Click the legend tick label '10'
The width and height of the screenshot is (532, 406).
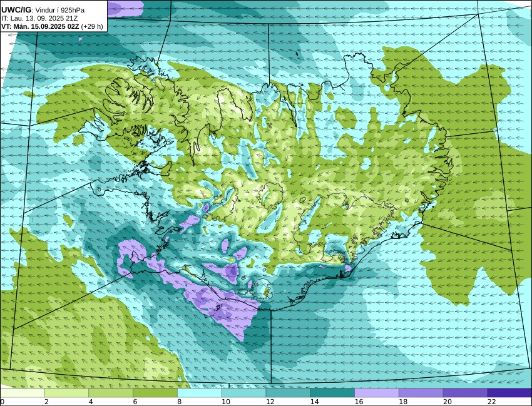point(225,402)
